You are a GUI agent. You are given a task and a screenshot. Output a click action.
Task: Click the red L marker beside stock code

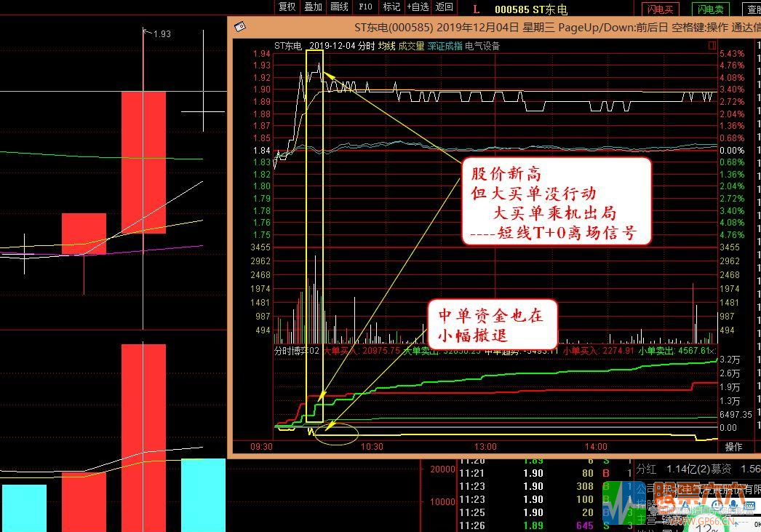click(476, 9)
